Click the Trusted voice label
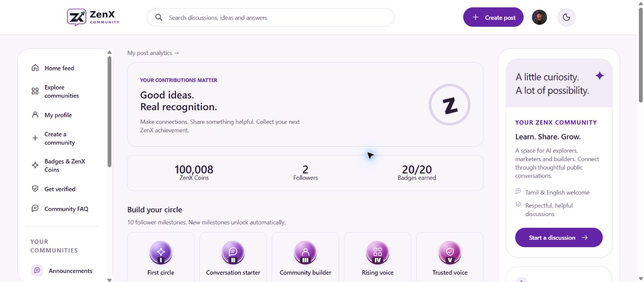The height and width of the screenshot is (282, 644). (x=450, y=273)
